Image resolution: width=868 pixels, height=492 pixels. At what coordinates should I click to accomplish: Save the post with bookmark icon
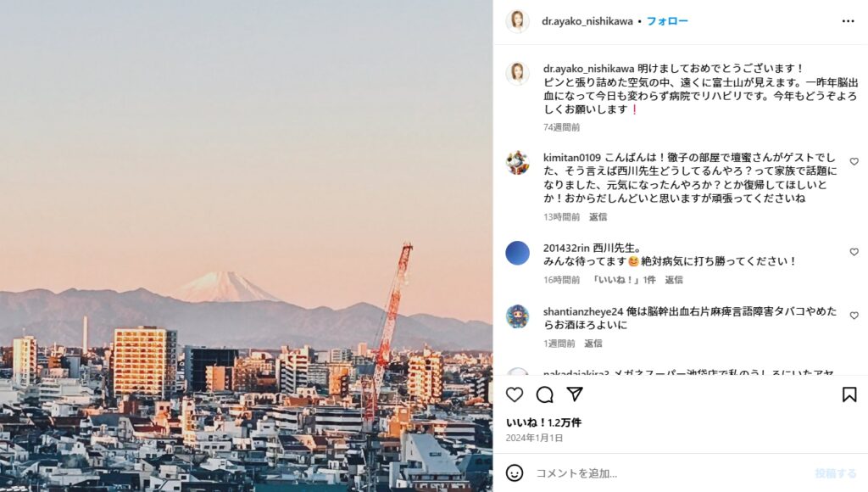[x=849, y=394]
